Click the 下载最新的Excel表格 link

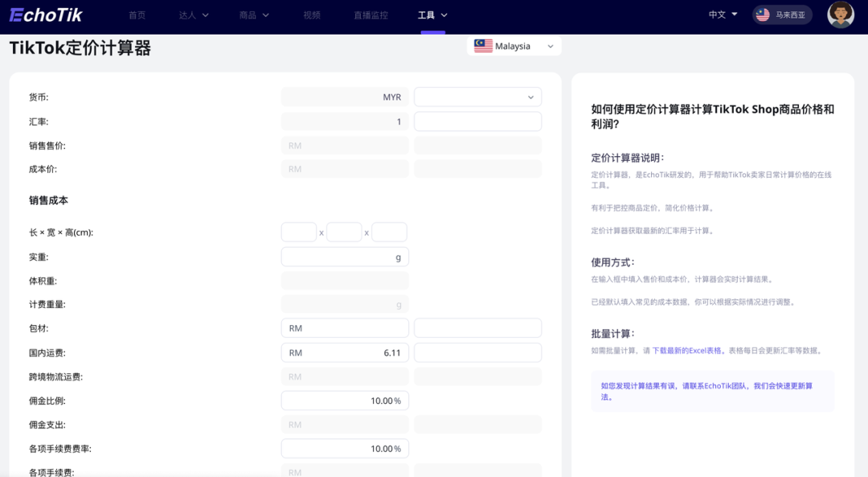687,351
